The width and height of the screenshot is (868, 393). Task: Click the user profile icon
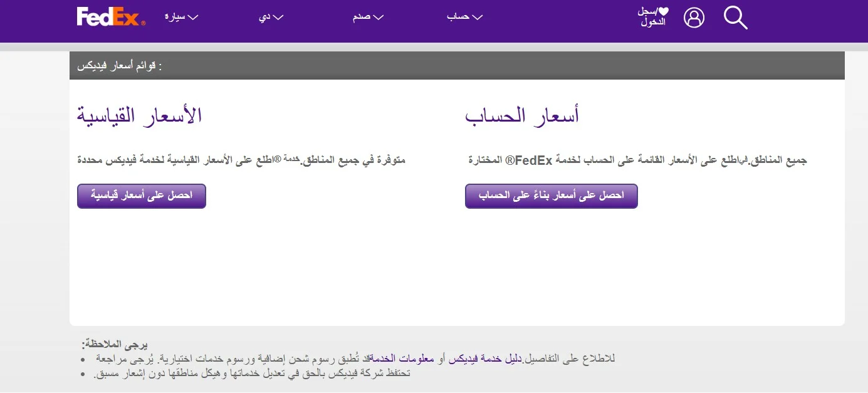pyautogui.click(x=694, y=18)
